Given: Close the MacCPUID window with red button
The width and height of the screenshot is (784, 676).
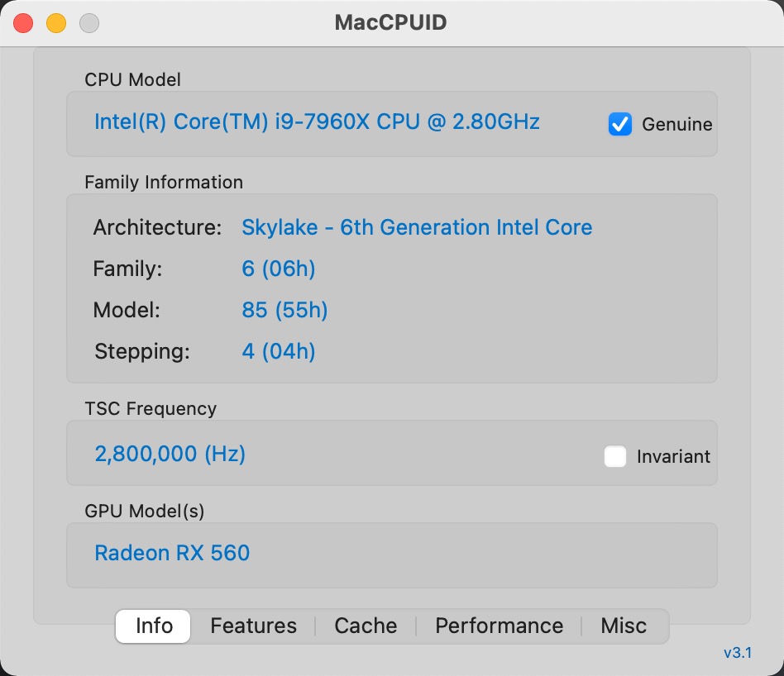Looking at the screenshot, I should tap(23, 23).
